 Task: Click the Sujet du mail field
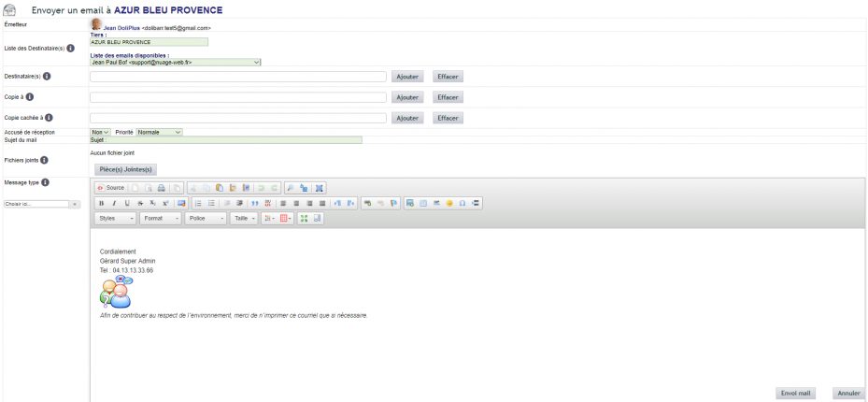pos(226,140)
